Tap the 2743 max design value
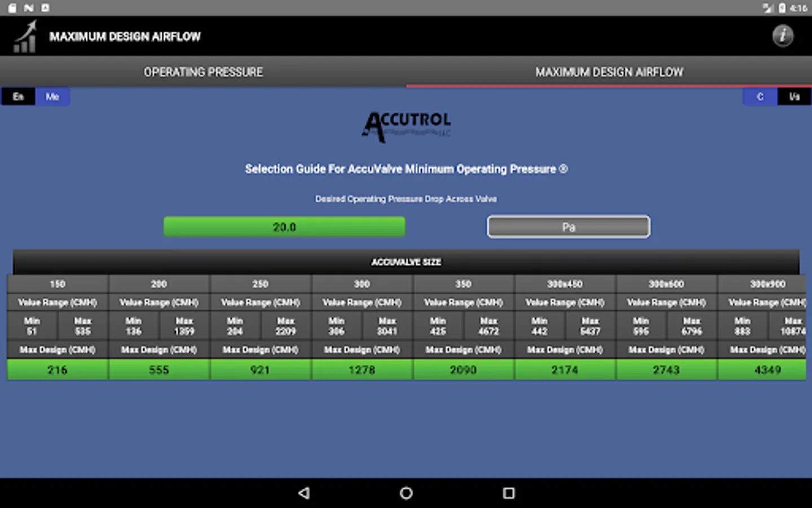Image resolution: width=812 pixels, height=508 pixels. click(x=667, y=370)
